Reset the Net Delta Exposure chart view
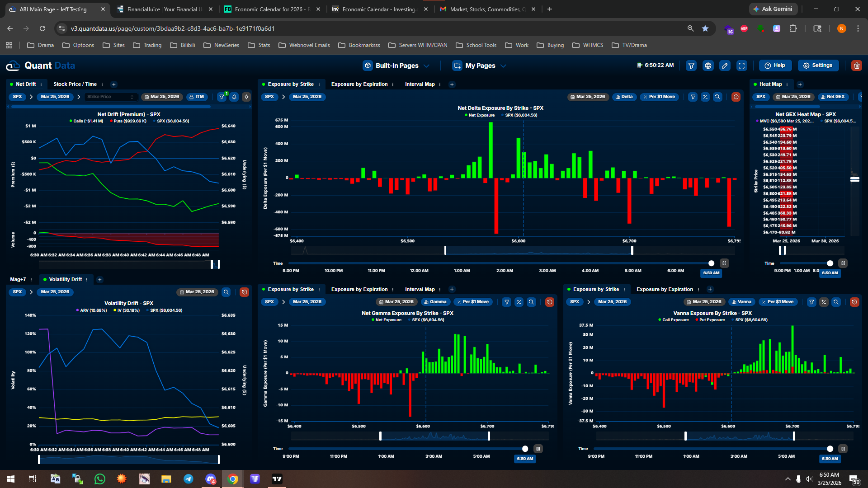 736,97
